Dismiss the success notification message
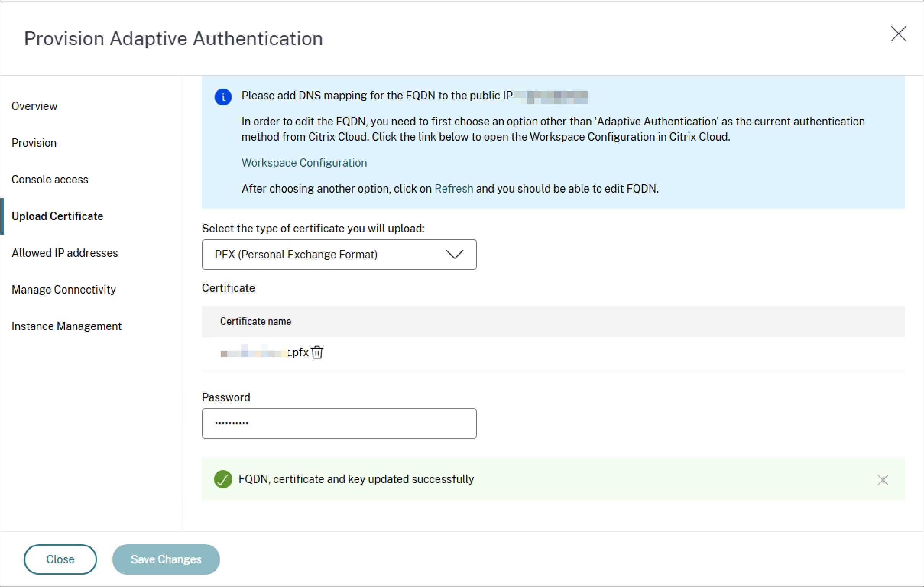This screenshot has height=587, width=924. [883, 480]
